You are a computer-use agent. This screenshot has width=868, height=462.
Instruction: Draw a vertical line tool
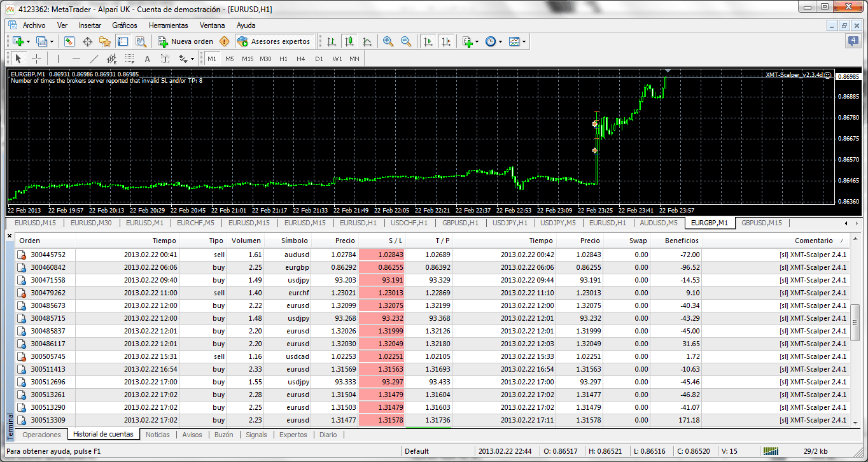58,59
